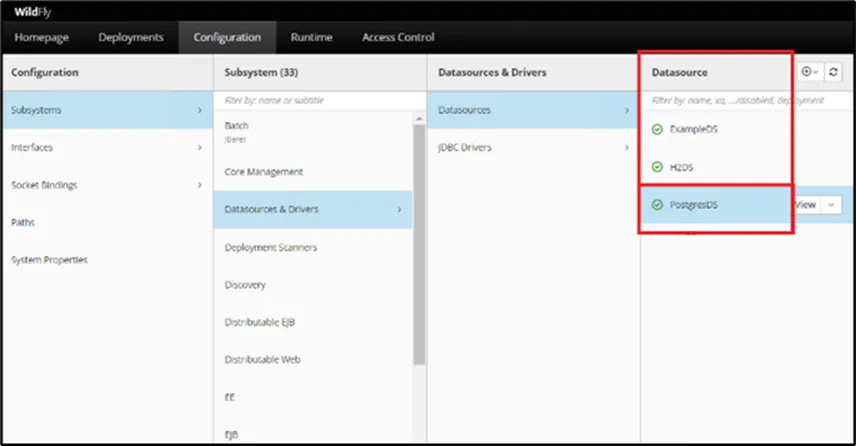Viewport: 856px width, 446px height.
Task: Click the datasource filter input field
Action: pos(747,100)
